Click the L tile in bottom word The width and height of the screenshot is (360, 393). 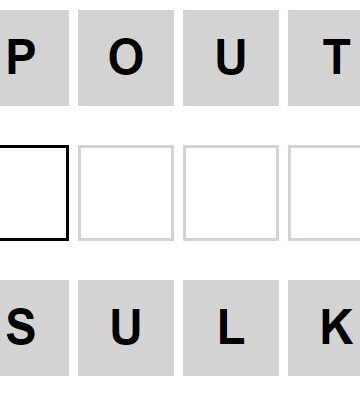(231, 328)
